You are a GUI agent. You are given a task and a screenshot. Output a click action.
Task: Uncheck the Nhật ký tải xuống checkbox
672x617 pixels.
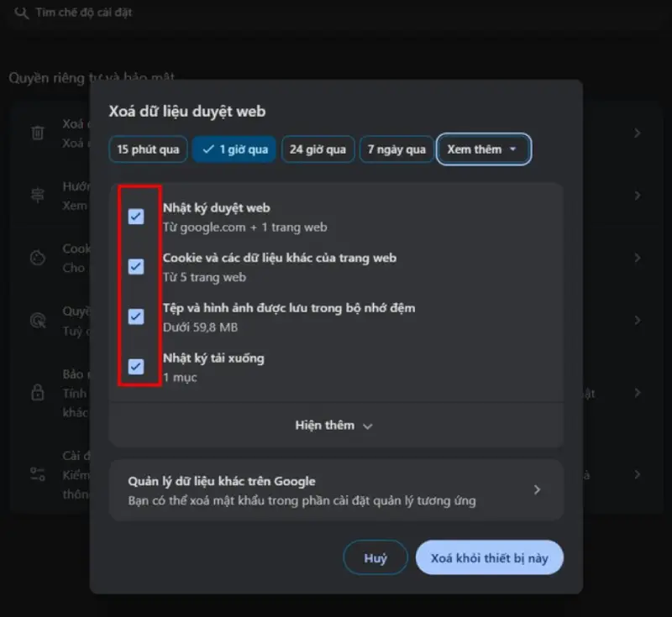[136, 367]
